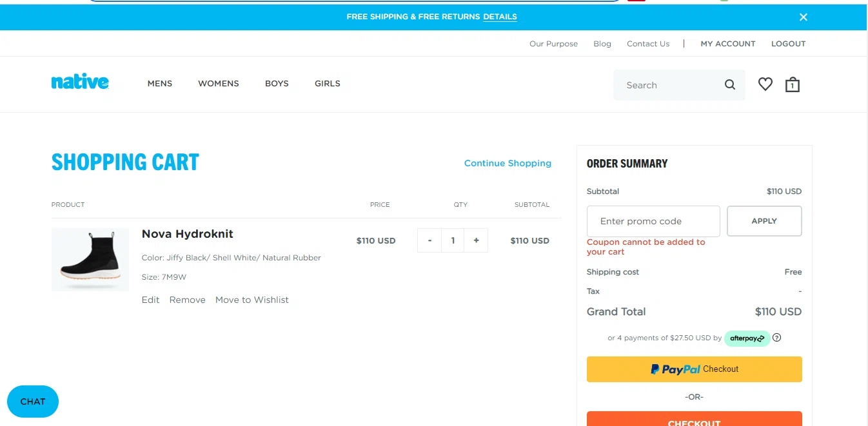Pay with PayPal Checkout button

tap(695, 369)
